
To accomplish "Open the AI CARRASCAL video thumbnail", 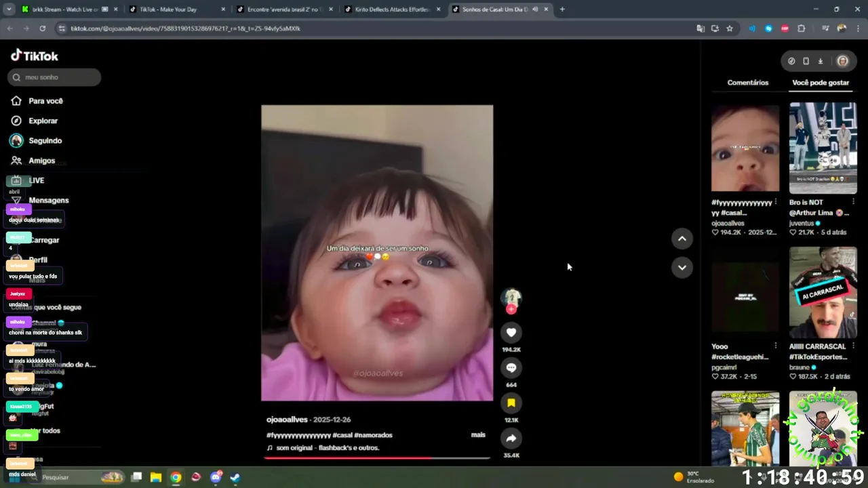I will [823, 292].
